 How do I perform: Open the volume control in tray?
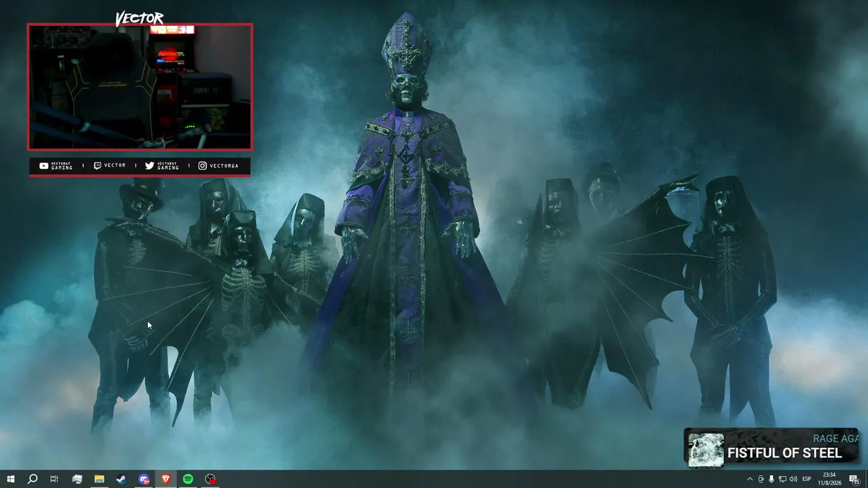coord(793,479)
